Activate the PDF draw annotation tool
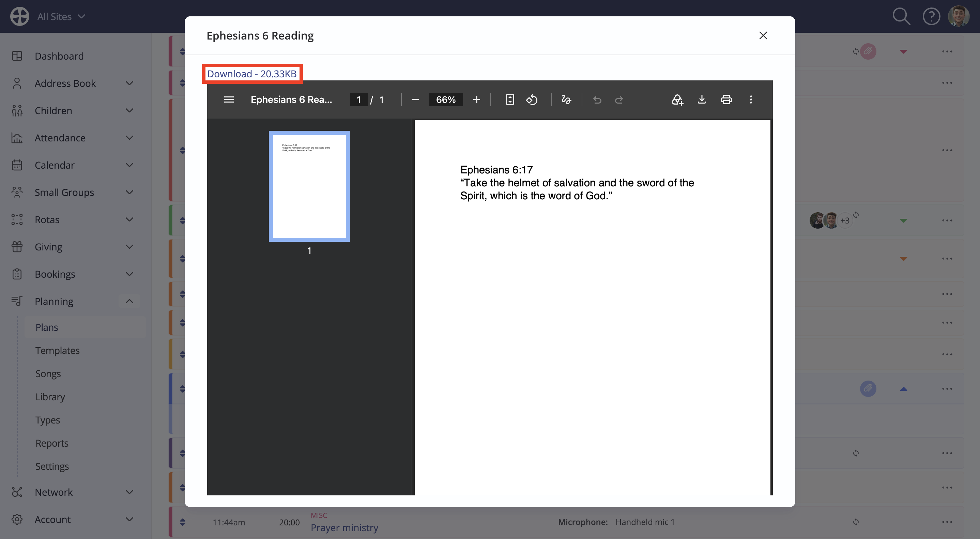 point(566,100)
